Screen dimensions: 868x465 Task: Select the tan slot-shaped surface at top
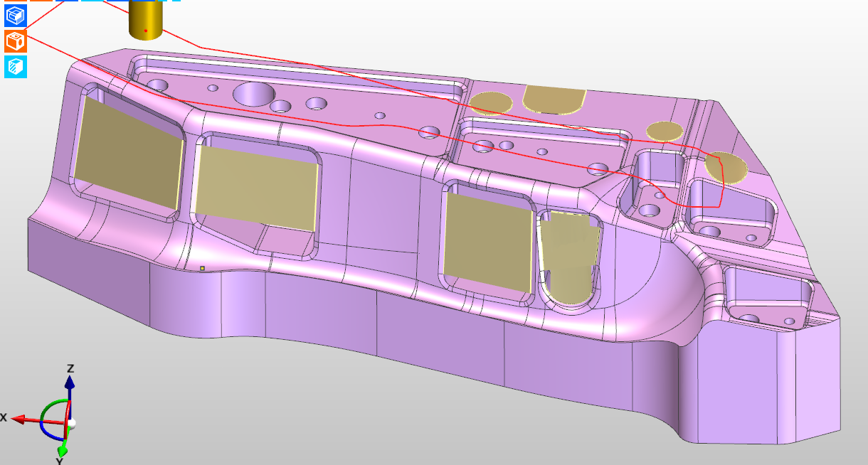click(x=552, y=98)
